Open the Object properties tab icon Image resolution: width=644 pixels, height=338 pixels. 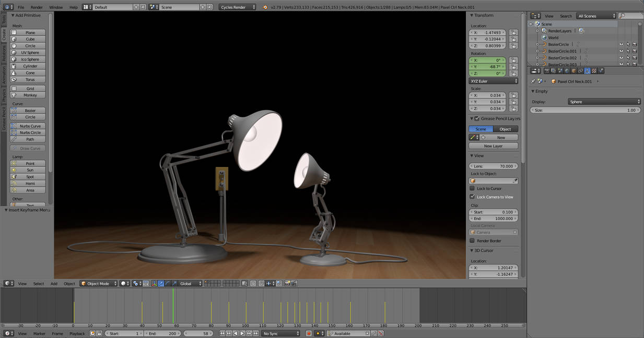coord(574,71)
